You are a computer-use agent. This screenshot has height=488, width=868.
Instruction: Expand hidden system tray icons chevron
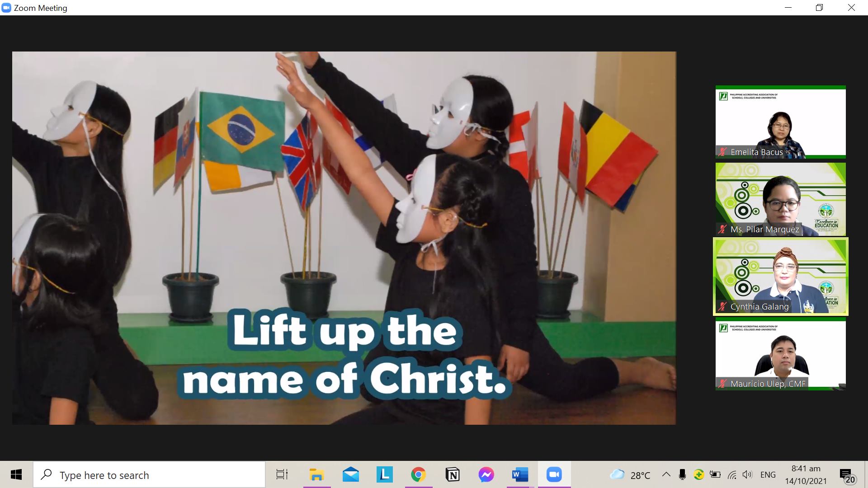point(666,474)
